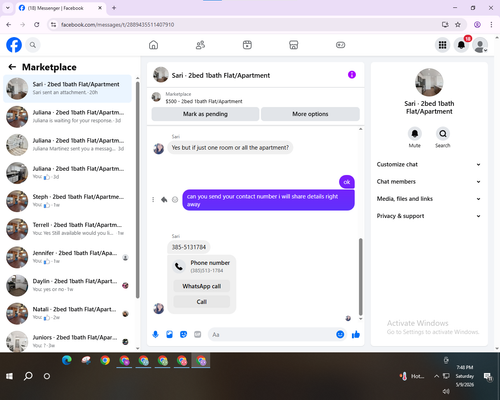Viewport: 500px width, 400px height.
Task: Open Natali 2bed 1bath conversation
Action: 67,314
